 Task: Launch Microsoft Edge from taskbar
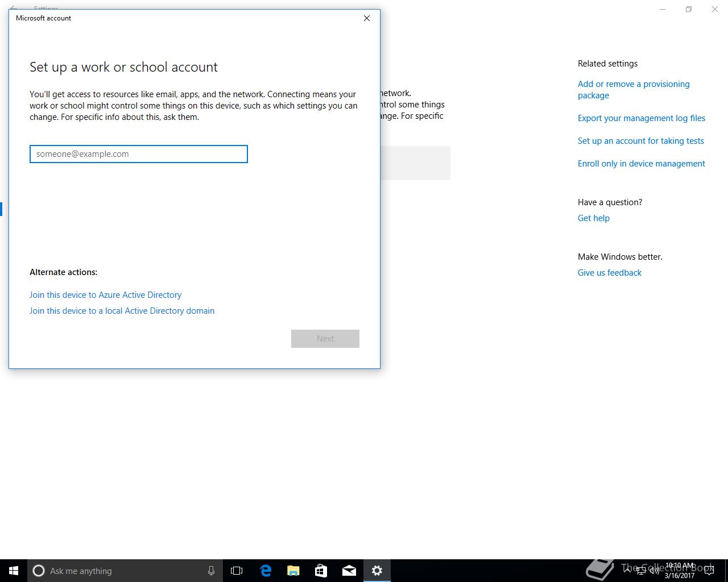click(x=266, y=571)
